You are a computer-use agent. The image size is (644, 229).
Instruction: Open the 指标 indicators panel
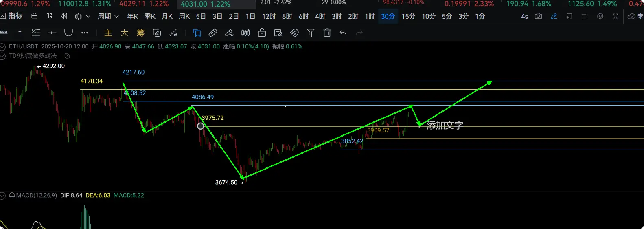pyautogui.click(x=11, y=16)
